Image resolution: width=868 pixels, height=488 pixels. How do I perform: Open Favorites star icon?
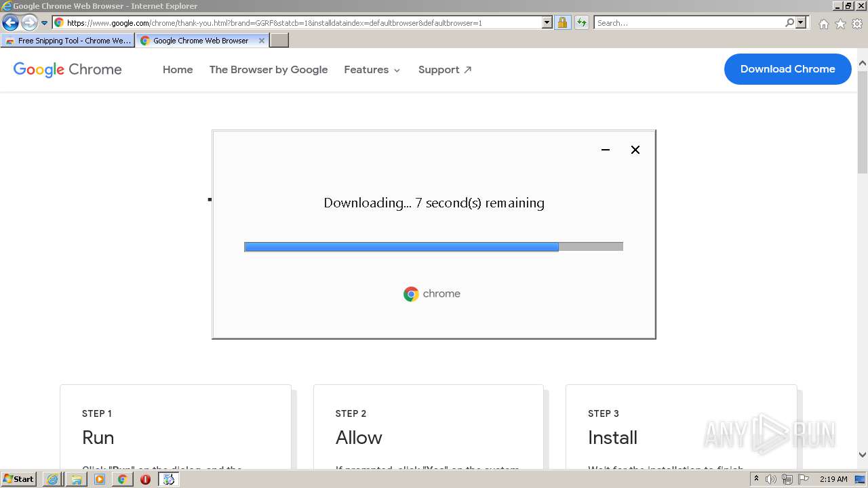pos(840,24)
